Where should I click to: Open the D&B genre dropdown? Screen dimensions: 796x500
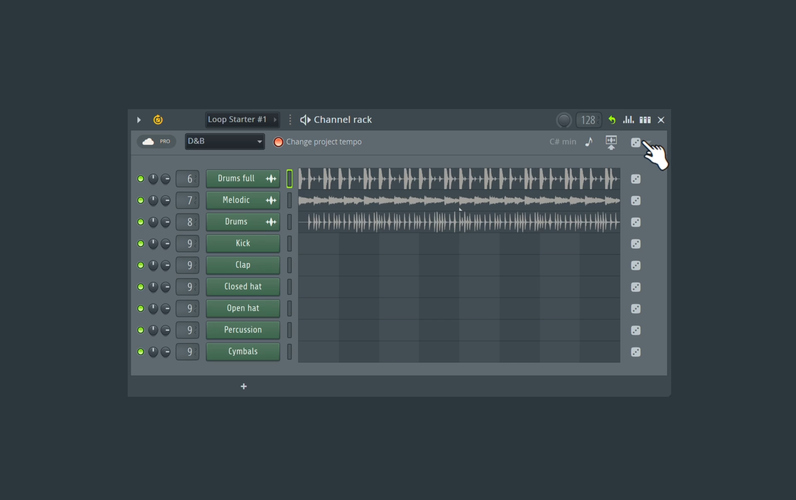point(224,141)
